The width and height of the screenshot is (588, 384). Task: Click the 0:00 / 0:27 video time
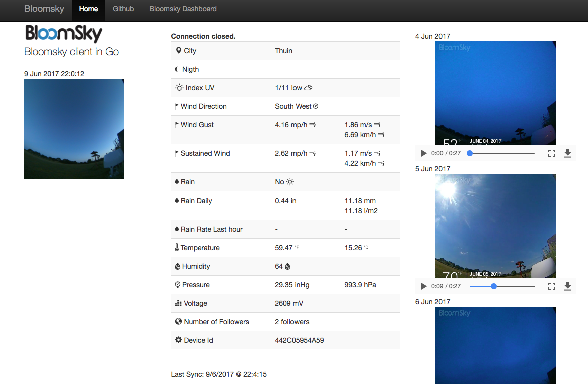point(446,153)
